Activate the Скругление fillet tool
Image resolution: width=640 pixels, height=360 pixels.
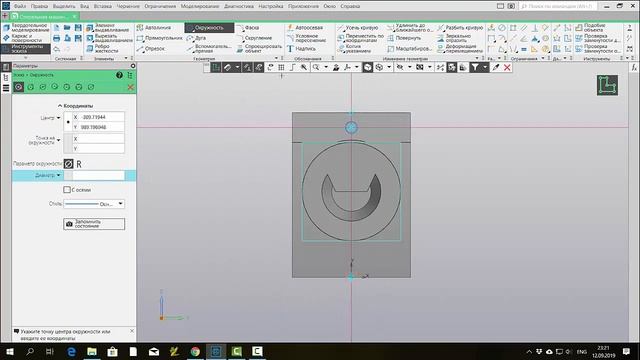pos(254,38)
